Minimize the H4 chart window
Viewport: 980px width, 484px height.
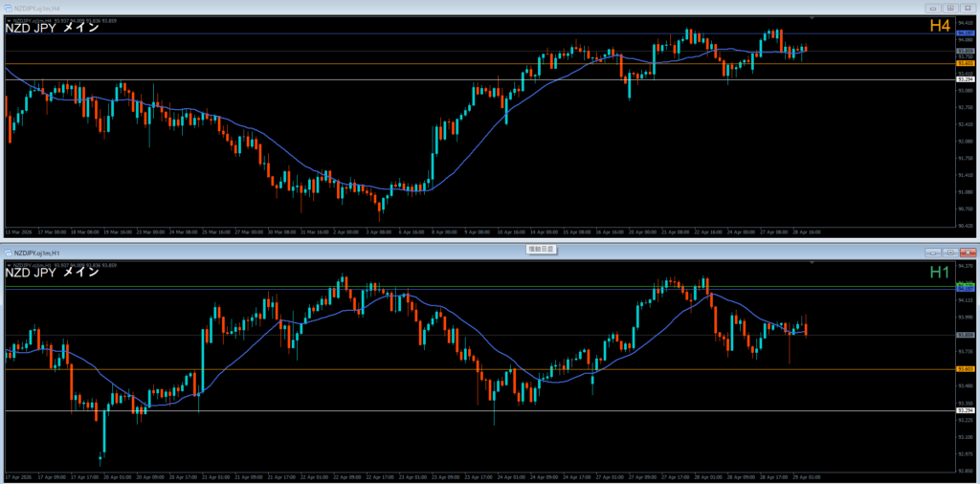tap(933, 7)
